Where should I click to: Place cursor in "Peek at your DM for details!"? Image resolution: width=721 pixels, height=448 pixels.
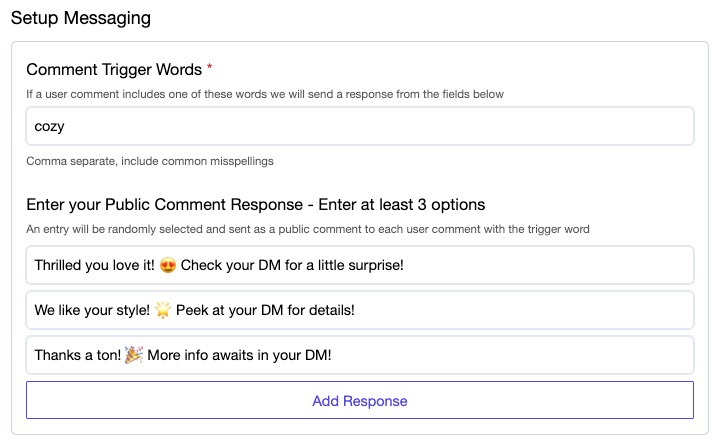tap(265, 310)
